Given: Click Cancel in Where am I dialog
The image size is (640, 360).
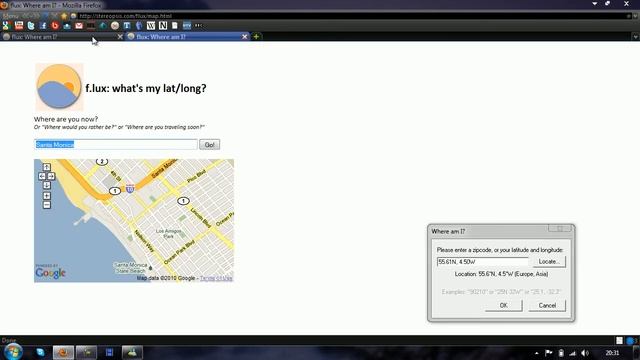Looking at the screenshot, I should tap(547, 305).
